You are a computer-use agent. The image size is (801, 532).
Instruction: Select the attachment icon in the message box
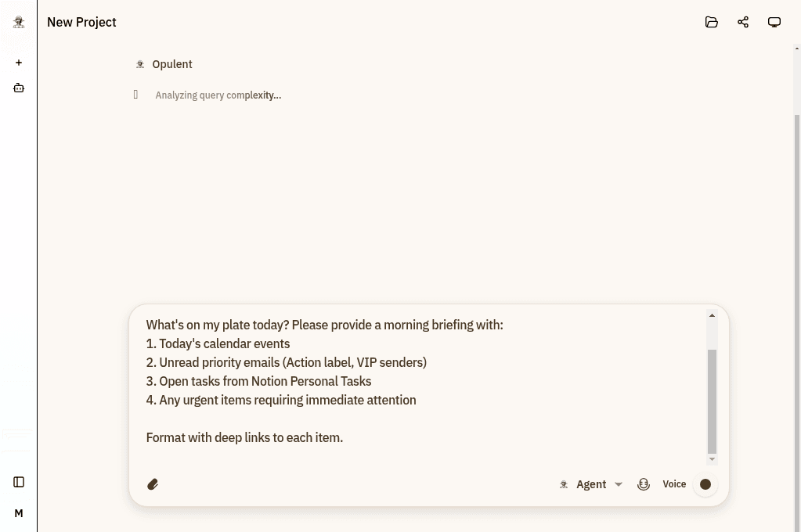click(x=153, y=483)
